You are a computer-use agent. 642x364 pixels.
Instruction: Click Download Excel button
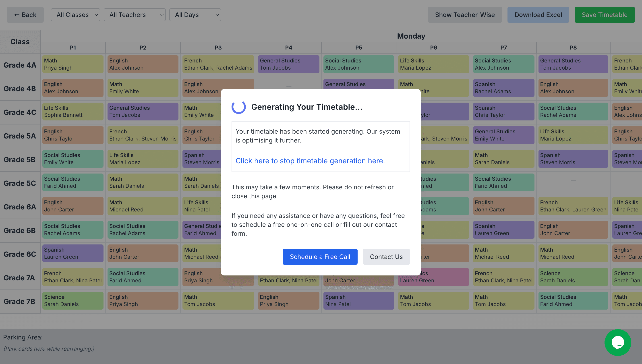(x=538, y=15)
